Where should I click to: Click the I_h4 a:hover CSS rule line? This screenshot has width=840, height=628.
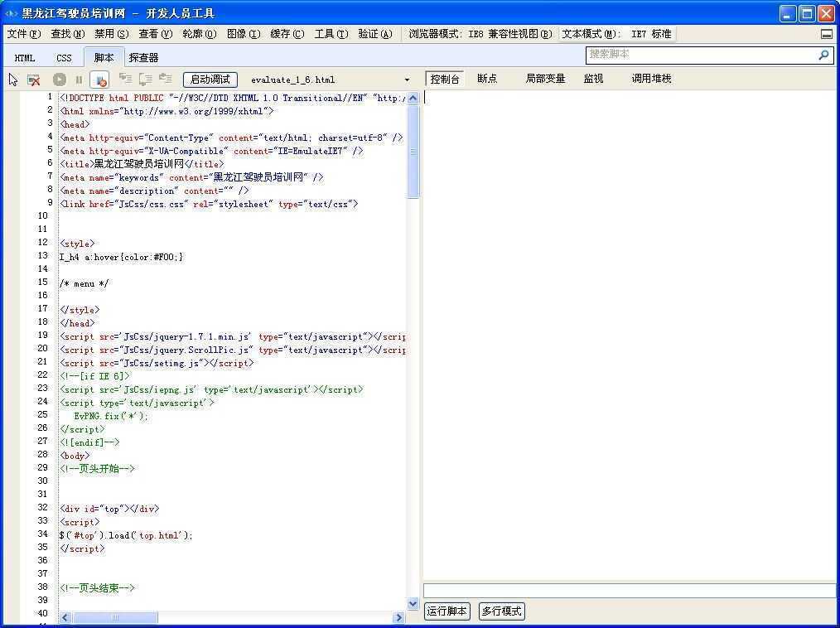pos(122,257)
